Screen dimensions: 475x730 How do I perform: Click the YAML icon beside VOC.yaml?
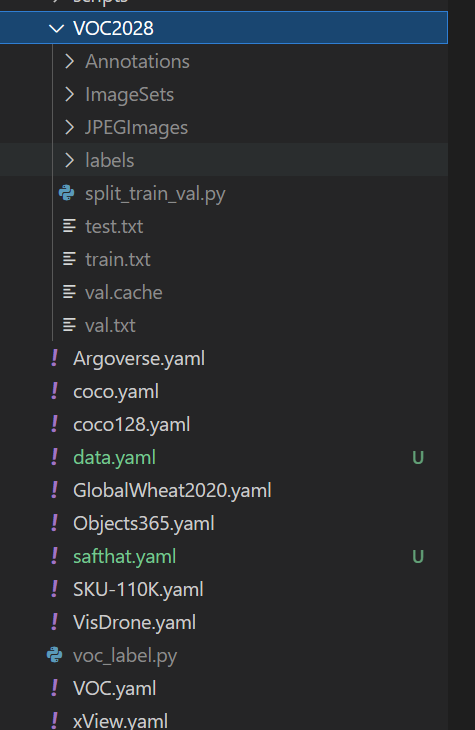[x=54, y=688]
